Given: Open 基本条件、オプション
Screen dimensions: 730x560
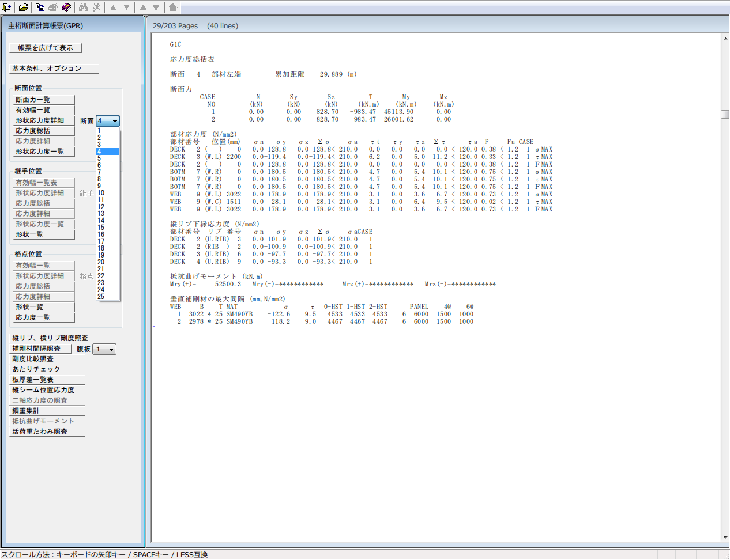Looking at the screenshot, I should point(54,69).
